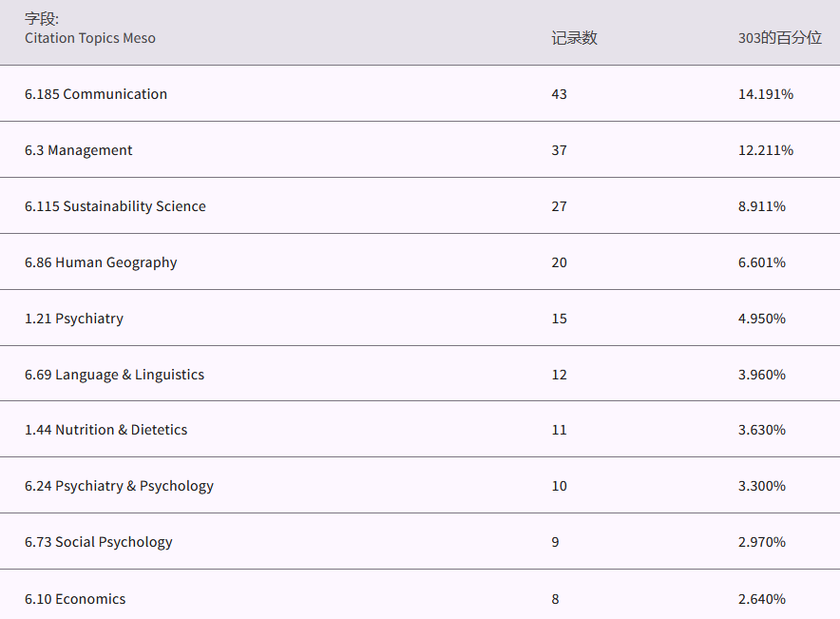Click the 303的百分位 column header

(x=779, y=38)
